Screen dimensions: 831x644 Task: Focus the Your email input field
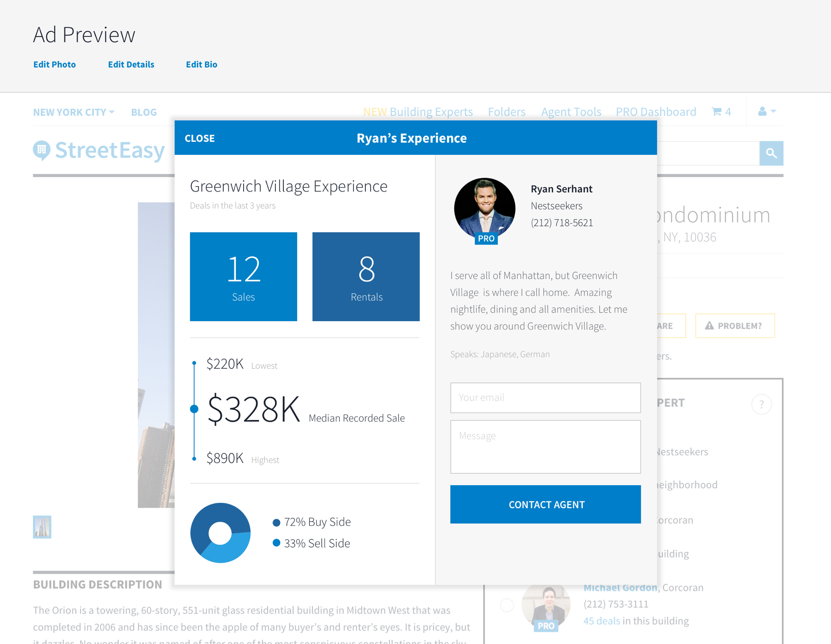point(546,398)
